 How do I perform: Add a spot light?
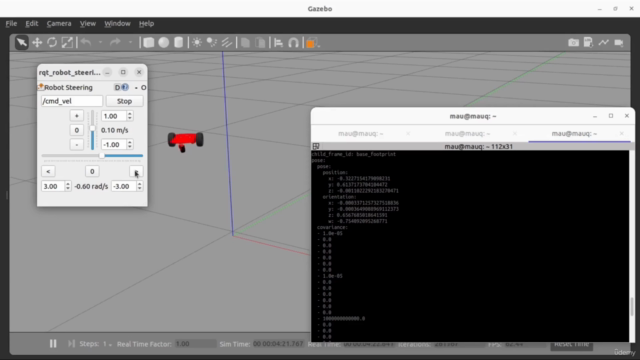click(212, 42)
